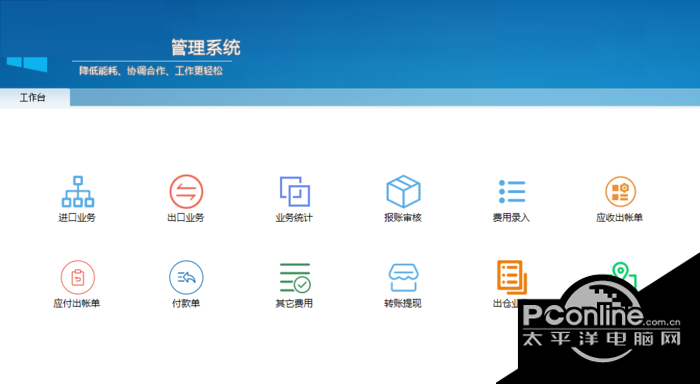Open the orange warehouse document icon
The height and width of the screenshot is (384, 700).
pyautogui.click(x=512, y=277)
